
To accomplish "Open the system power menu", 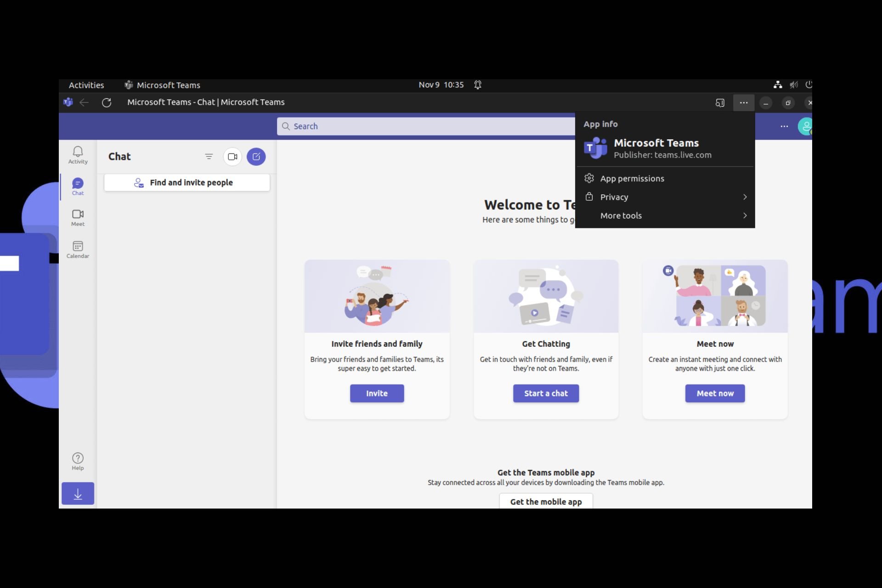I will 808,85.
